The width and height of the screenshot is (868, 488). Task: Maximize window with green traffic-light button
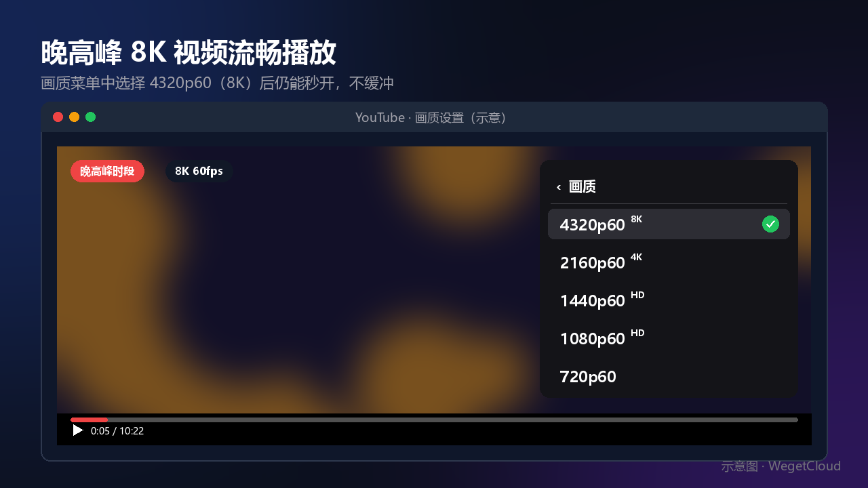(90, 117)
